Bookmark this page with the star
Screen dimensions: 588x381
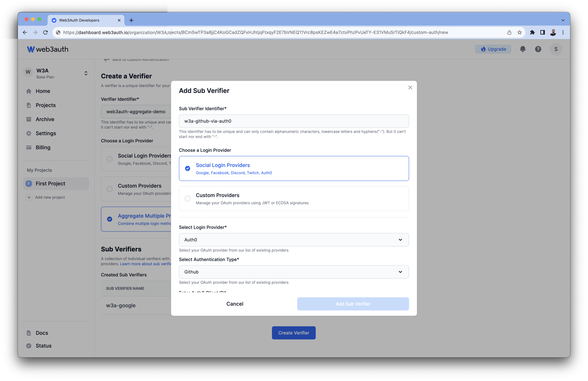coord(520,32)
